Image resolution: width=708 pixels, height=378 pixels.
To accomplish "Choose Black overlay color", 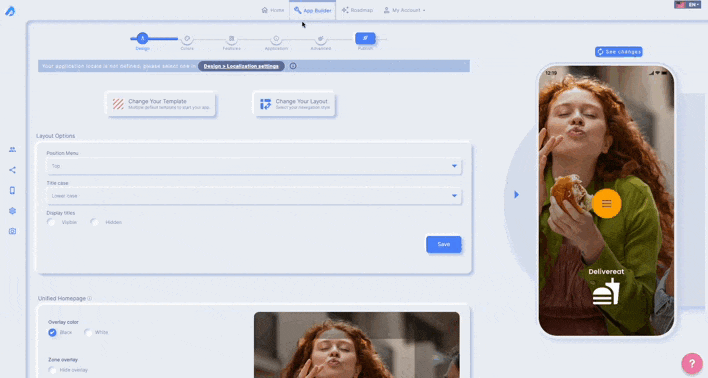I will [52, 332].
